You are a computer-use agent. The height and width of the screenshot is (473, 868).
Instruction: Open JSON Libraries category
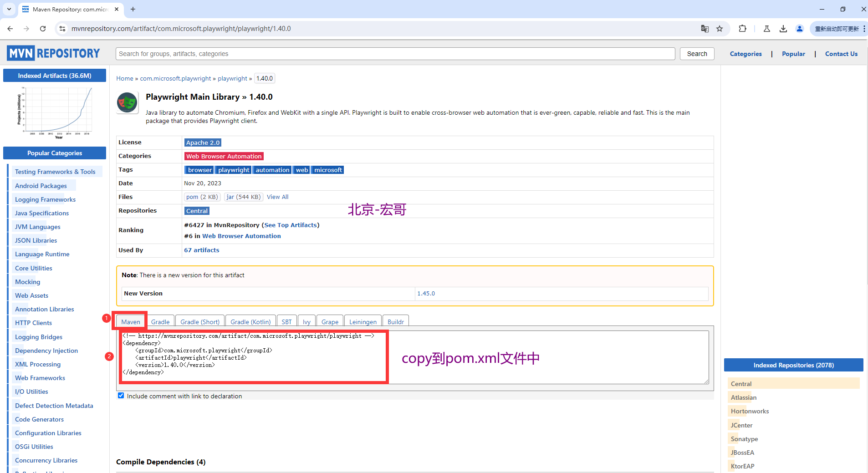pyautogui.click(x=36, y=240)
